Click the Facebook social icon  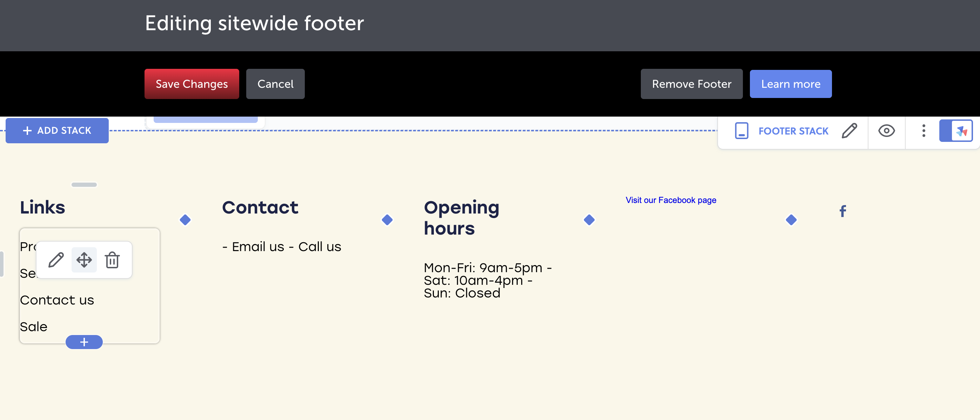click(x=843, y=211)
